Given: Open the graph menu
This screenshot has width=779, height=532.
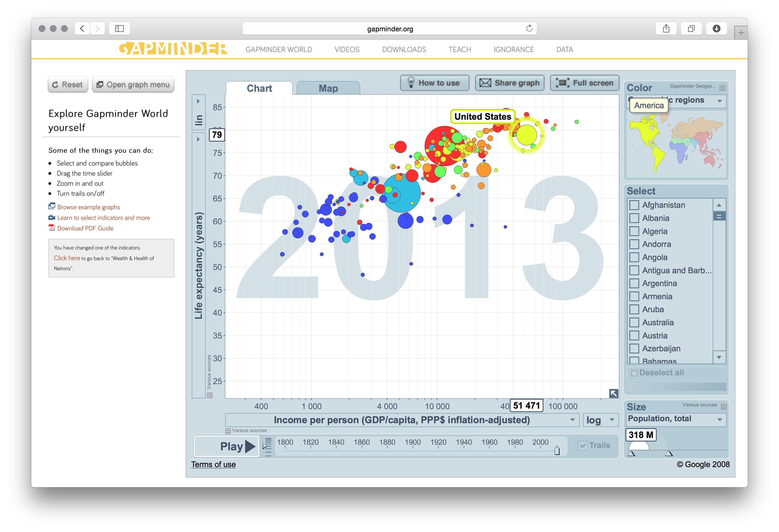Looking at the screenshot, I should click(133, 84).
